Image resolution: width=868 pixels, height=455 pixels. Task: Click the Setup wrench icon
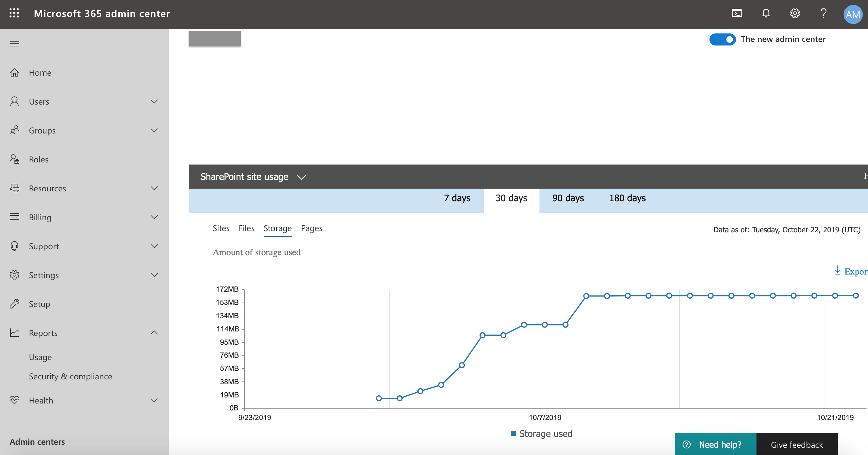(x=14, y=304)
